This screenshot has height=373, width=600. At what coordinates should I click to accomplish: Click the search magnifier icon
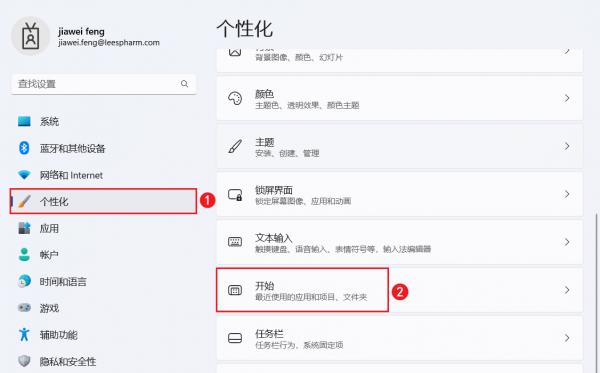pyautogui.click(x=184, y=84)
